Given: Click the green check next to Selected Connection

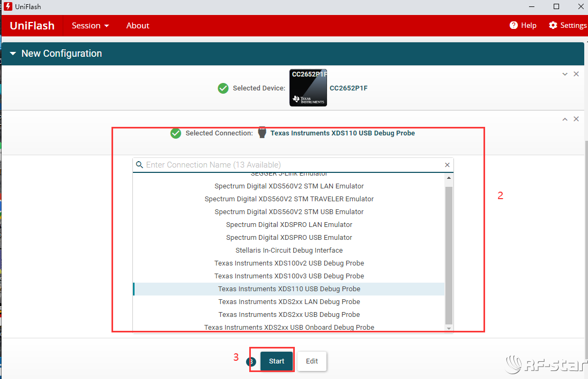Looking at the screenshot, I should coord(176,133).
